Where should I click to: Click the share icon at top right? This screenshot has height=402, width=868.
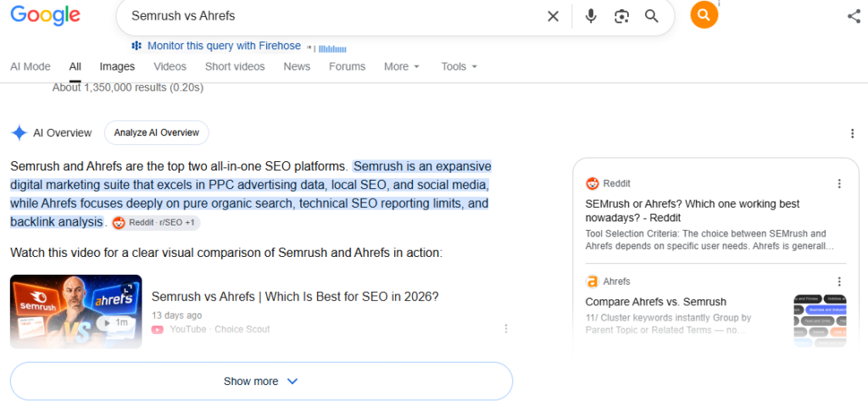coord(854,16)
